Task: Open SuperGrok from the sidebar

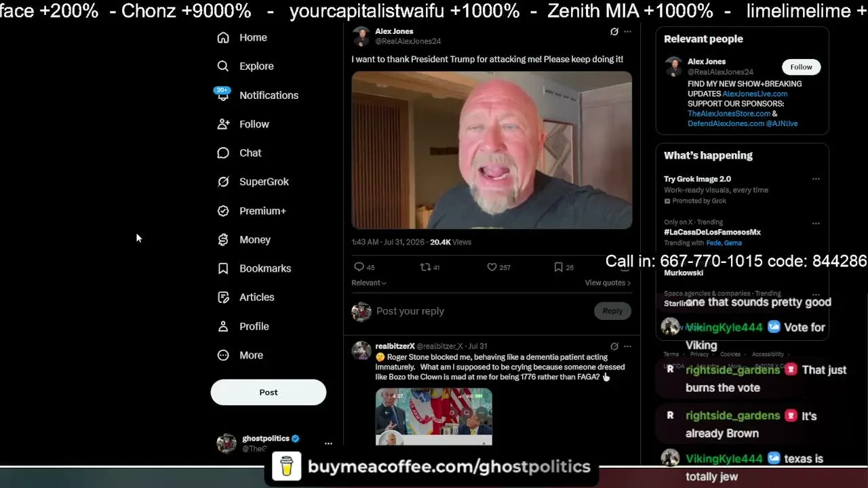Action: coord(252,182)
